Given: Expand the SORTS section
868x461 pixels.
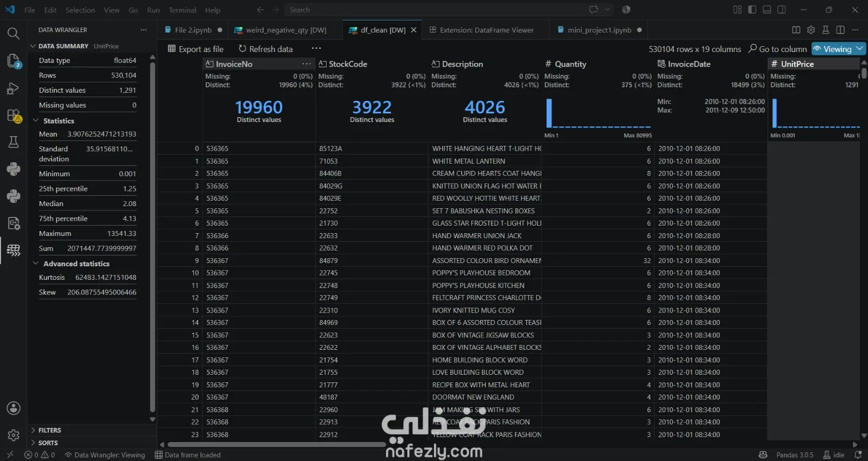Looking at the screenshot, I should point(48,443).
